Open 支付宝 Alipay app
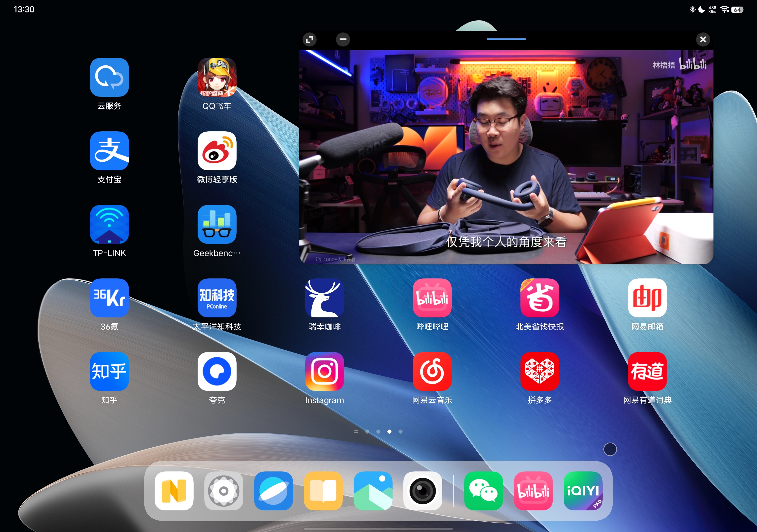757x532 pixels. pos(109,151)
